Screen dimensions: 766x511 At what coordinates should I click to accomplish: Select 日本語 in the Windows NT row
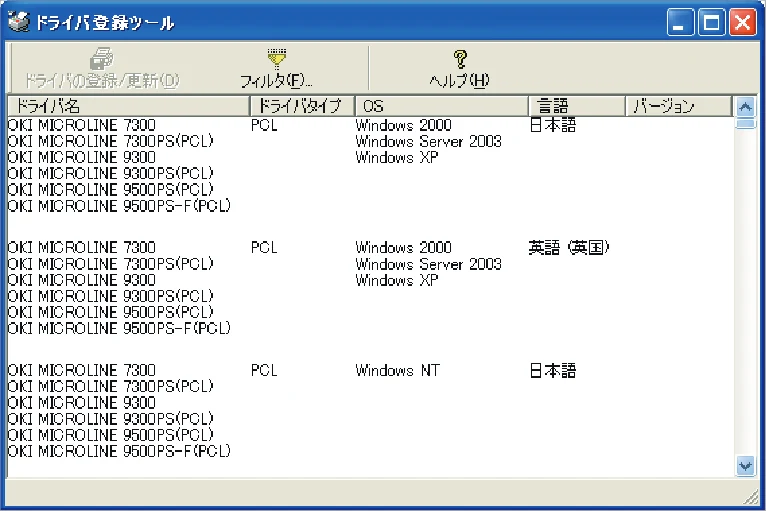(x=553, y=371)
